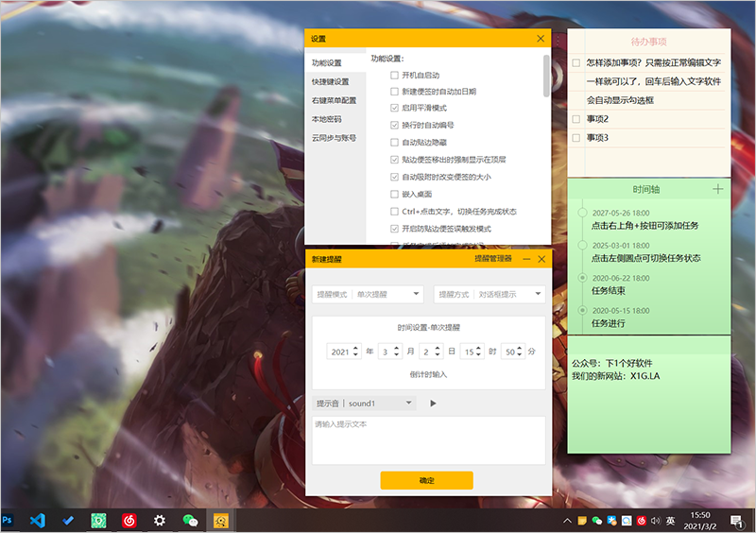This screenshot has height=533, width=756.
Task: Toggle the 2020-06-22 timeline task circle
Action: [581, 278]
